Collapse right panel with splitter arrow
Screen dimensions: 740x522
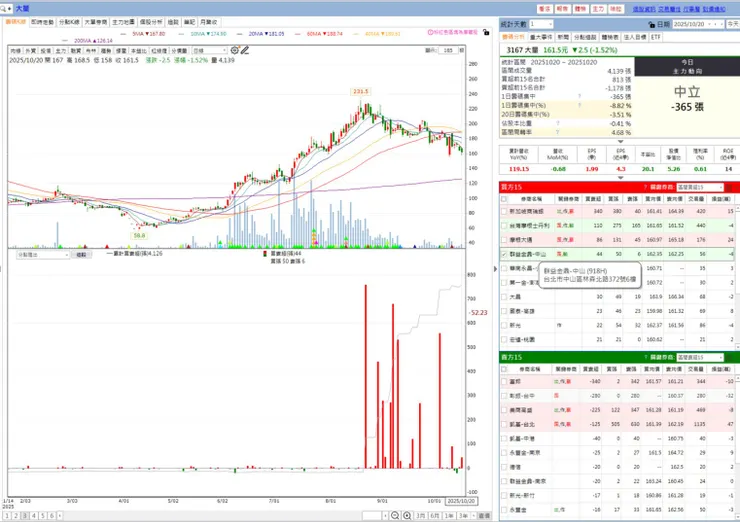[495, 269]
